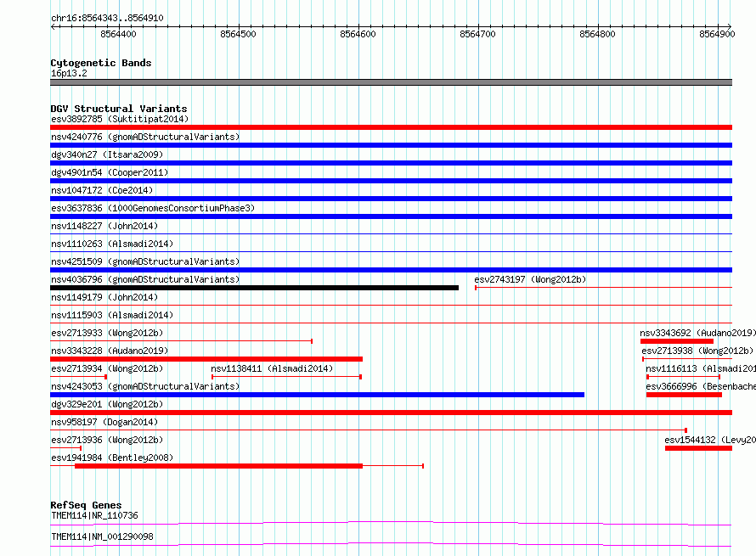Click the esv2743197 (Wong2012b) label
Screen dimensions: 756x556
pyautogui.click(x=530, y=279)
